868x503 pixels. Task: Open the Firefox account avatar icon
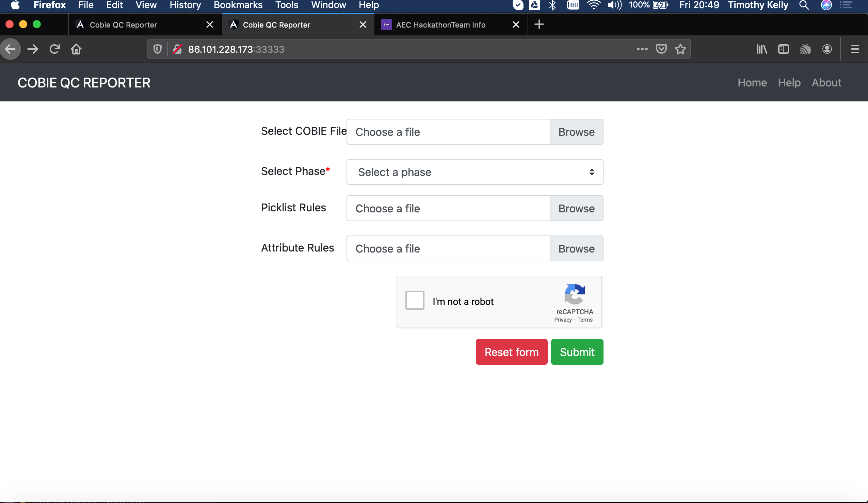827,49
